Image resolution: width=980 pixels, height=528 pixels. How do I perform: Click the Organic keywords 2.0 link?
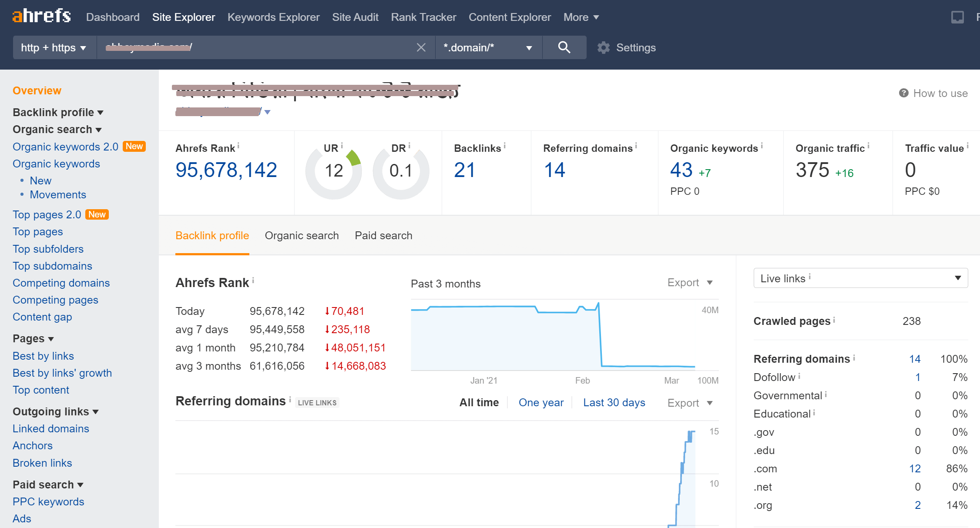[65, 146]
